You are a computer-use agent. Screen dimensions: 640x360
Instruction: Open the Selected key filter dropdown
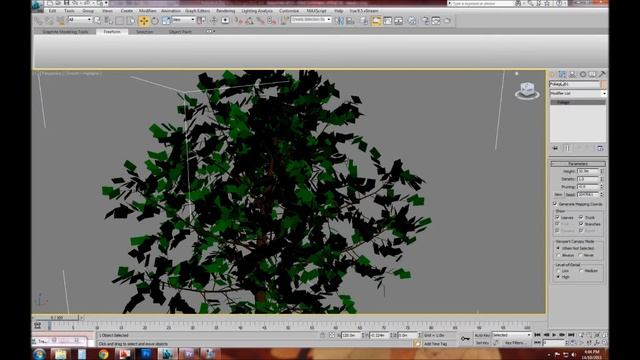pyautogui.click(x=511, y=335)
